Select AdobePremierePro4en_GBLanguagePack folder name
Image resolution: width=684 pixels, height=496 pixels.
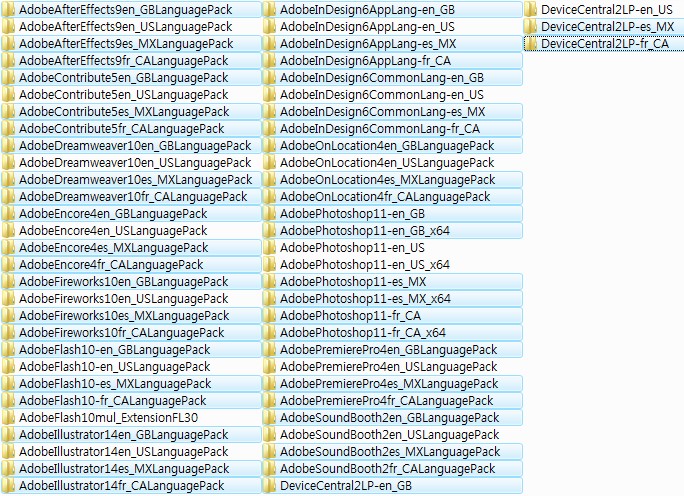[389, 350]
